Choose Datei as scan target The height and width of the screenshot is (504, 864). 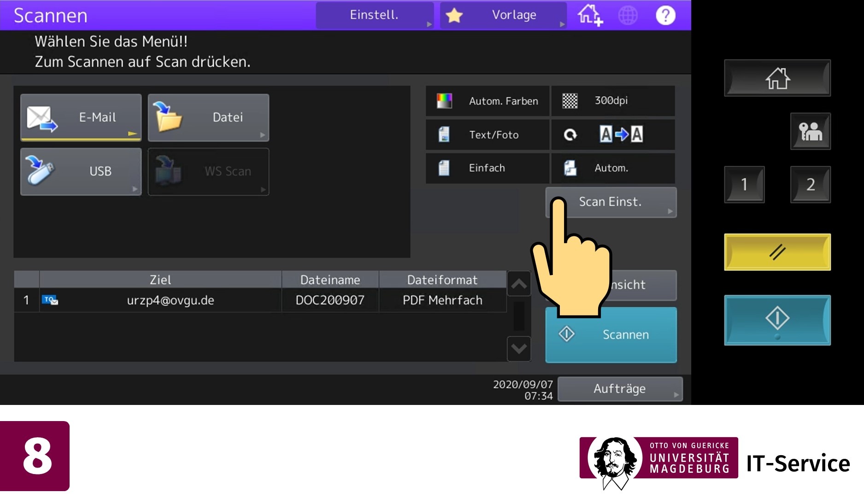208,117
